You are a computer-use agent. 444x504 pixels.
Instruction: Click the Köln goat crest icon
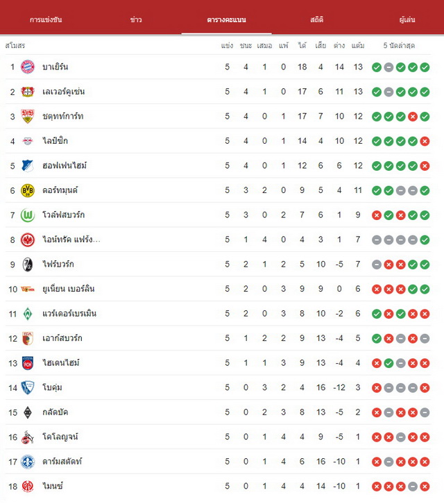coord(28,437)
